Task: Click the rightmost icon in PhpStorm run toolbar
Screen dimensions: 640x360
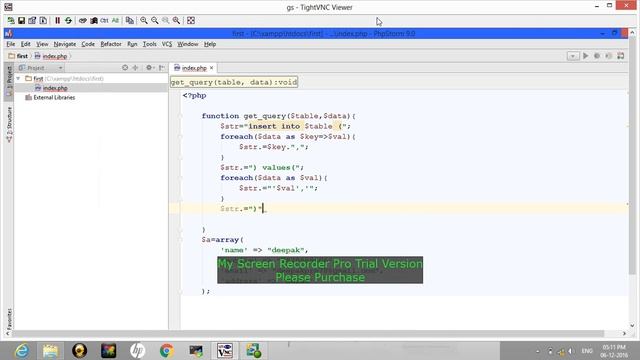Action: [x=620, y=56]
